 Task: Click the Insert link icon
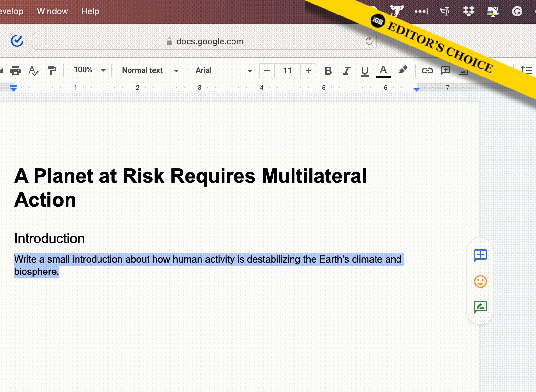(427, 70)
